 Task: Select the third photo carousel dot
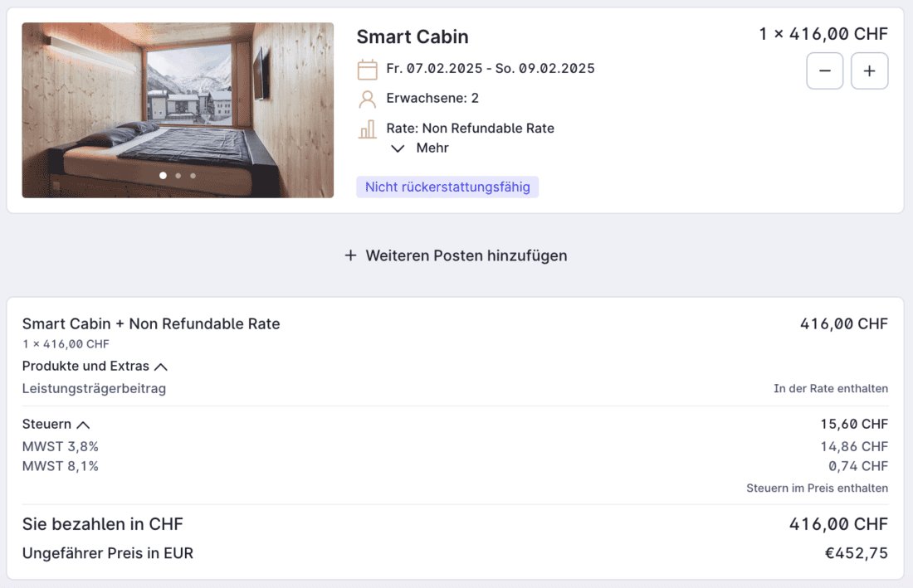[x=193, y=176]
